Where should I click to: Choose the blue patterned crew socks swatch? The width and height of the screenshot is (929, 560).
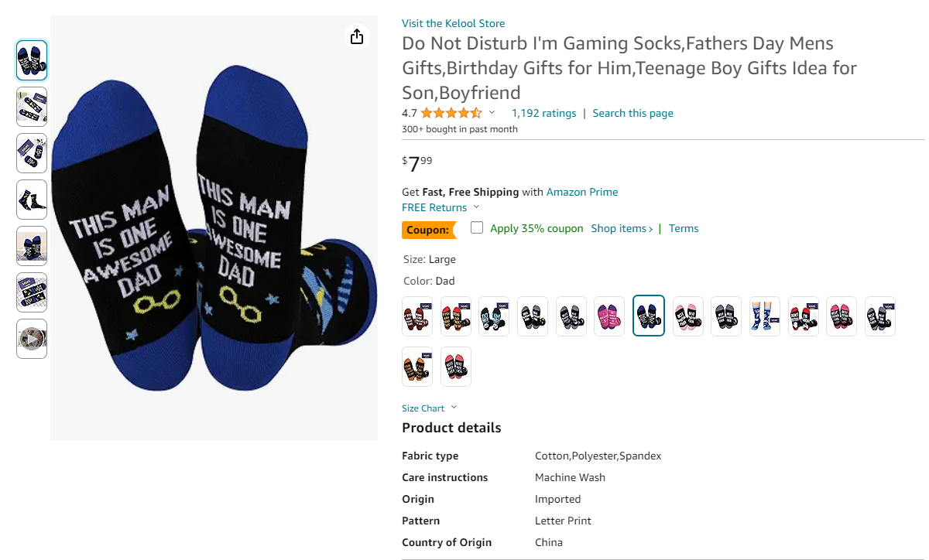[x=765, y=316]
